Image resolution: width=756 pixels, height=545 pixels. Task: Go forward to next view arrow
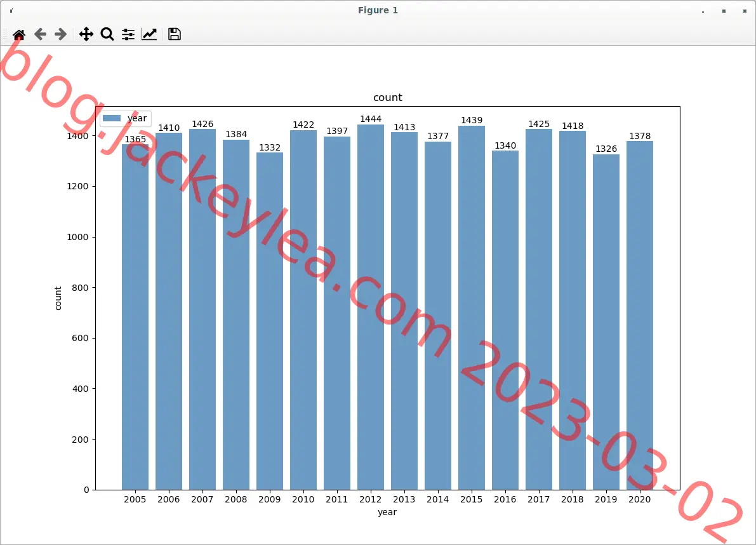point(61,34)
